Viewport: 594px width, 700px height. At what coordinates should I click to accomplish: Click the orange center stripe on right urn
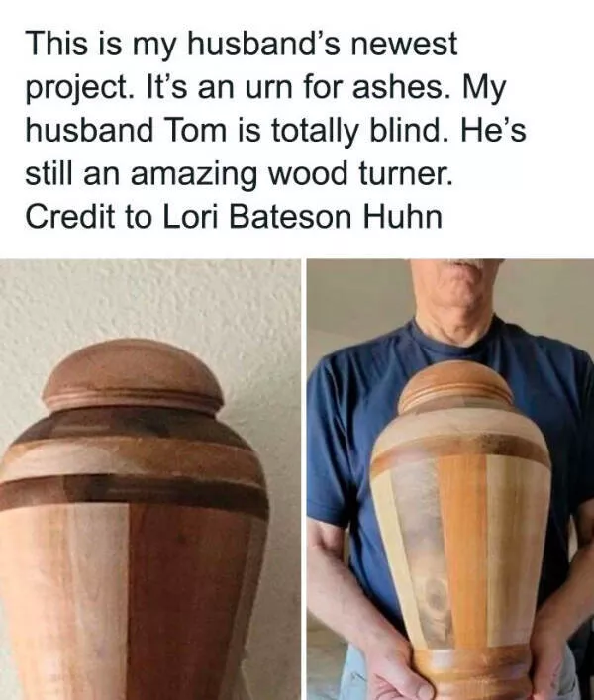(462, 550)
